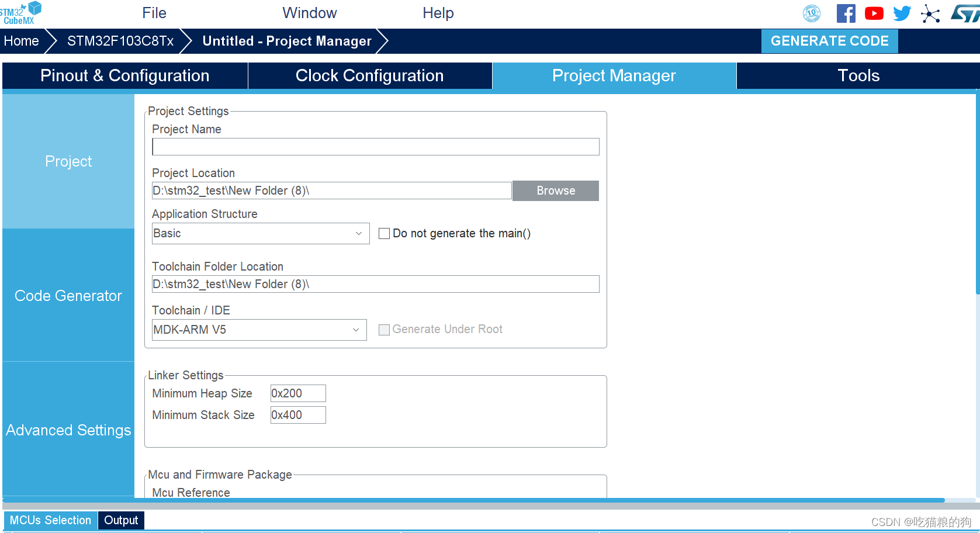Viewport: 980px width, 533px height.
Task: Open the 10-year anniversary badge icon
Action: 812,13
